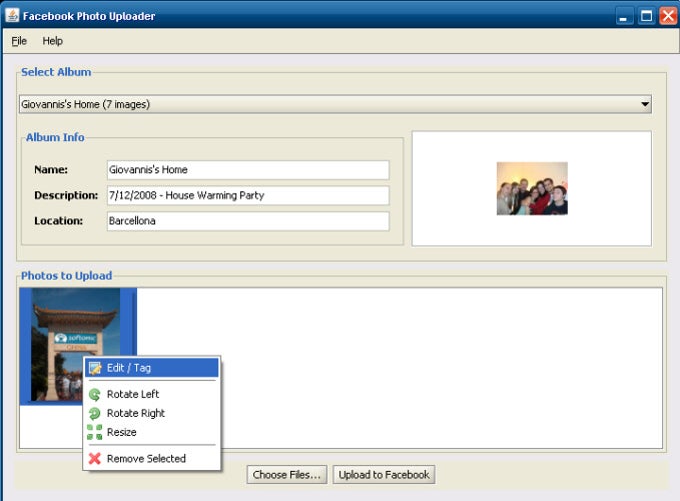680x501 pixels.
Task: Close the Facebook Photo Uploader window
Action: click(668, 16)
